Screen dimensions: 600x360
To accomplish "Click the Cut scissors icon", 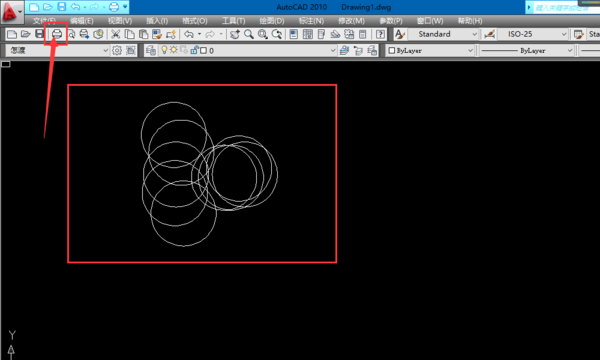I will pyautogui.click(x=115, y=34).
